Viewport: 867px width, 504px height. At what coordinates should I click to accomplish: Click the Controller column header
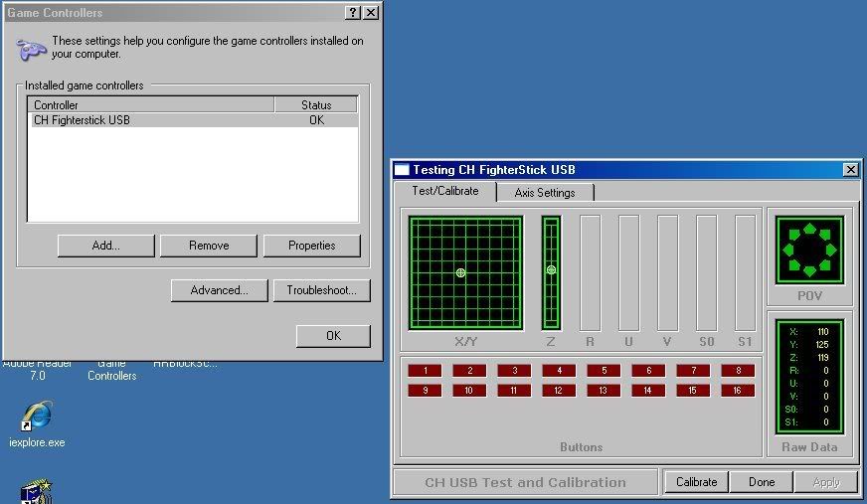[x=151, y=105]
